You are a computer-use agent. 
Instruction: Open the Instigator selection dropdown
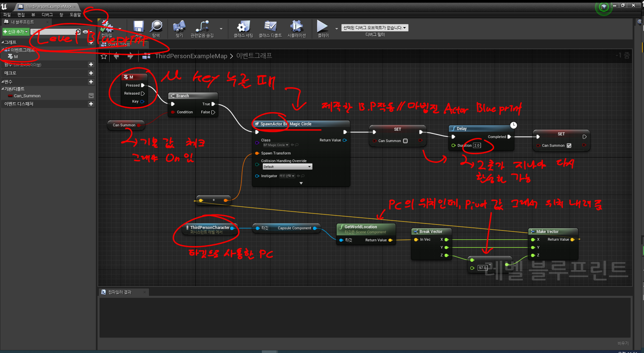287,176
